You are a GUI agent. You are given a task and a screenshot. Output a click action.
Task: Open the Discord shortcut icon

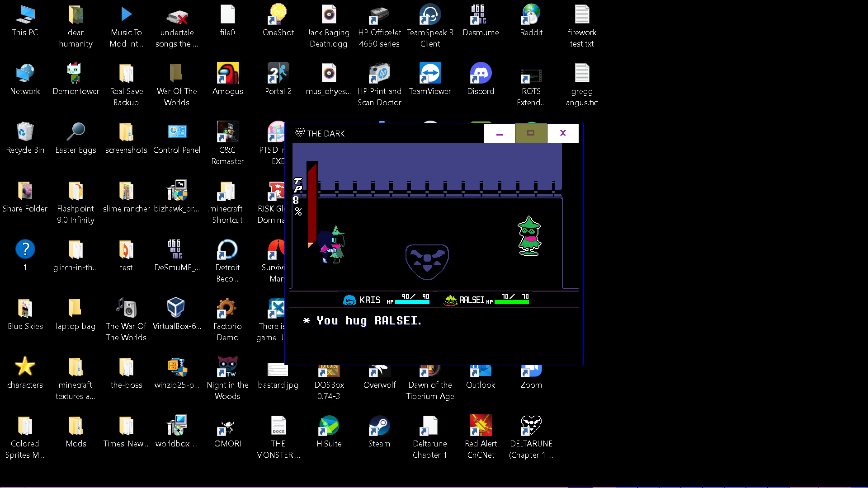coord(481,74)
